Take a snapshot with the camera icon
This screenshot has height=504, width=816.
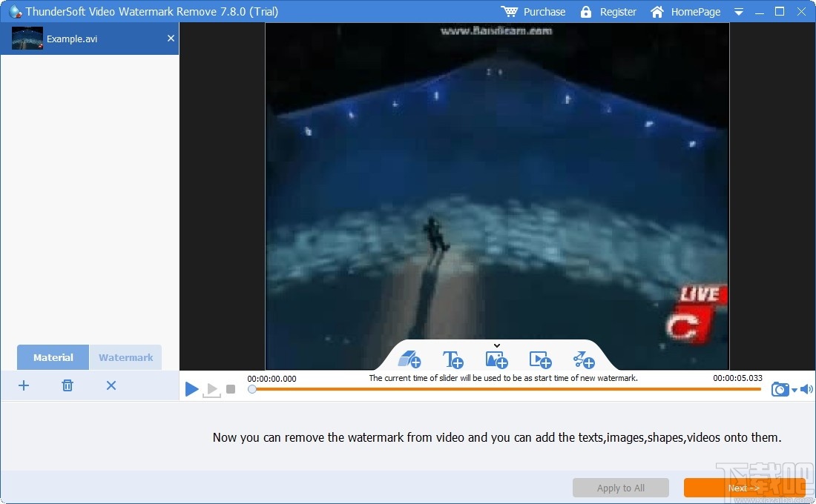tap(780, 388)
